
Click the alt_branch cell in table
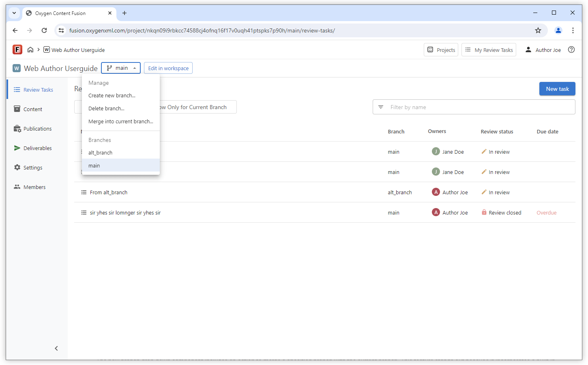(x=400, y=193)
